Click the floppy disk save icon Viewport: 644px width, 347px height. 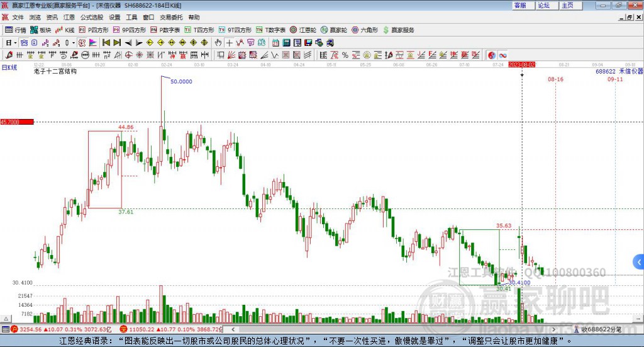[308, 43]
